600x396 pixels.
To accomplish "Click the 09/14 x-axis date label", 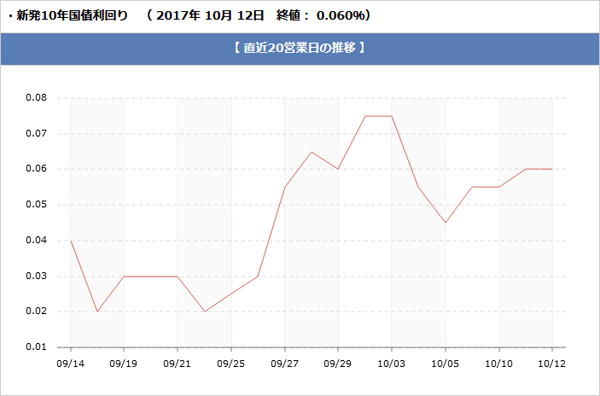I will 70,363.
